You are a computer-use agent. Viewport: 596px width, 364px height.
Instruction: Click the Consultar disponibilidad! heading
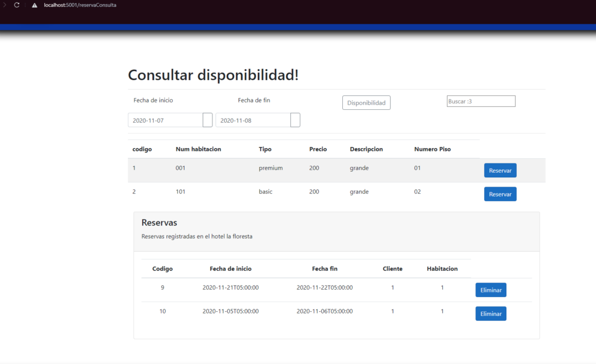[x=213, y=75]
